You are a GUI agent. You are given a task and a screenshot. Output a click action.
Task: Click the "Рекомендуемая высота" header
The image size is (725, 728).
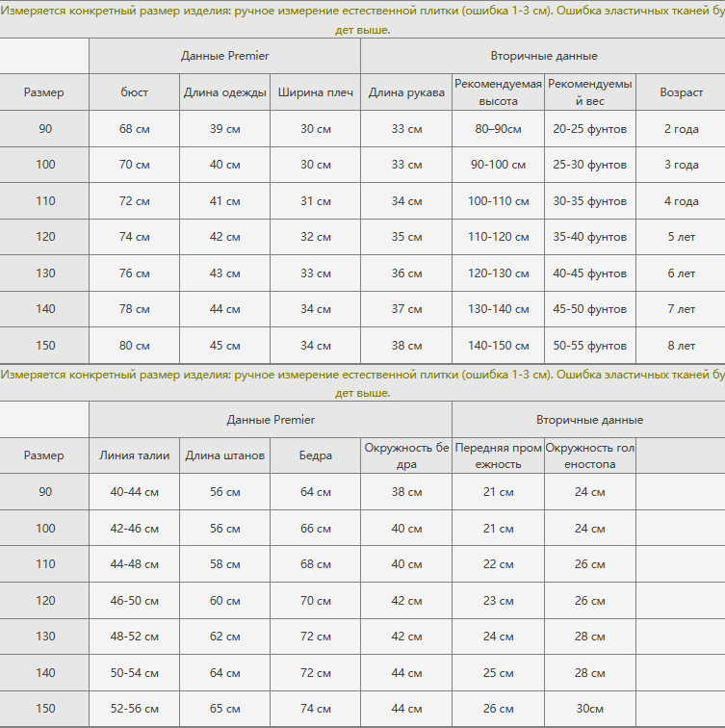point(498,92)
